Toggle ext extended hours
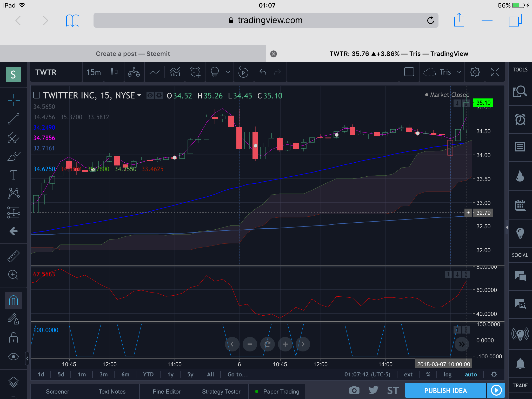Screen dimensions: 532x399 408,374
